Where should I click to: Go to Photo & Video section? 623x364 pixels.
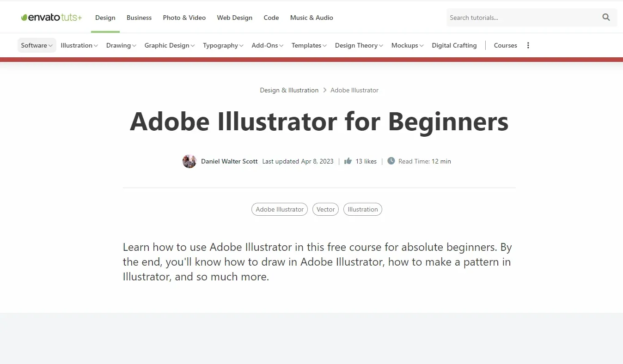184,18
